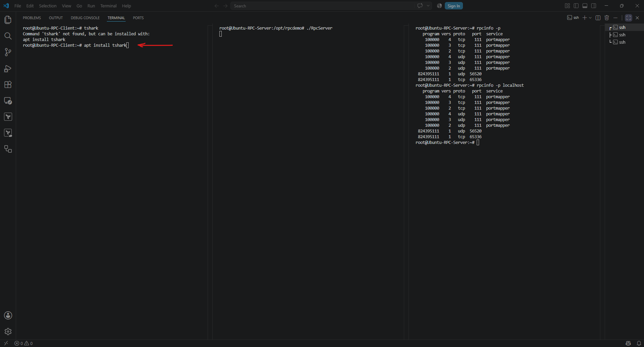
Task: Open the Extensions view
Action: (x=8, y=84)
